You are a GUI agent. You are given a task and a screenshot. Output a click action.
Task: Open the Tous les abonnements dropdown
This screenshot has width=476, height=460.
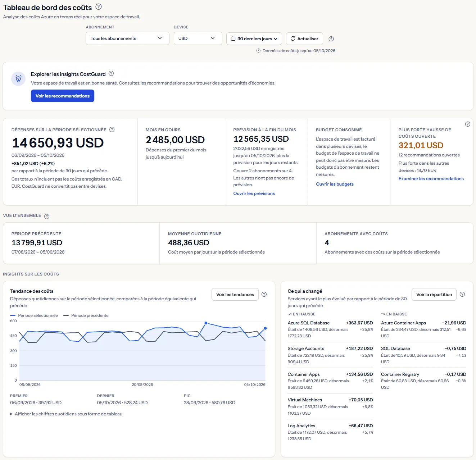(127, 38)
